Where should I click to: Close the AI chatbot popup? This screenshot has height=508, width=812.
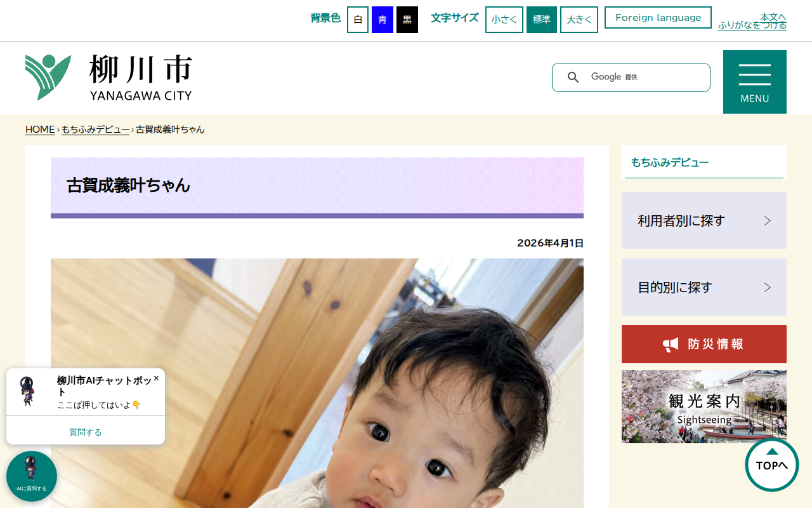click(156, 378)
